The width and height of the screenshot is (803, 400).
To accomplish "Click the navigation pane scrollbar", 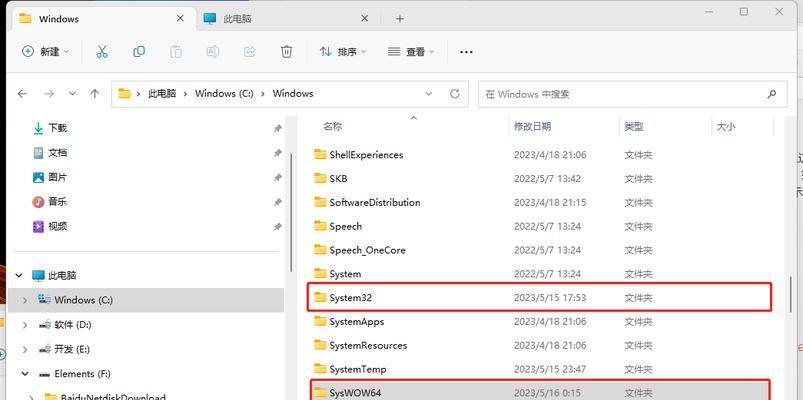I will pos(291,212).
